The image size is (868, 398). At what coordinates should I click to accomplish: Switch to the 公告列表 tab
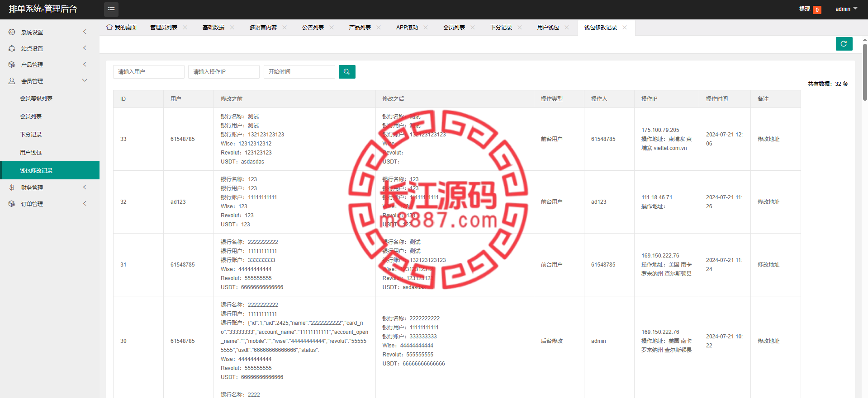(x=313, y=28)
